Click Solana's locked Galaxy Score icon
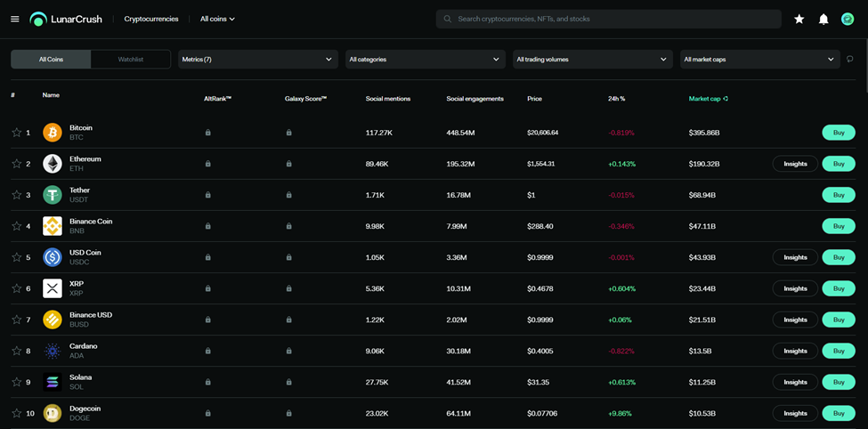Screen dimensions: 868x429 point(289,382)
